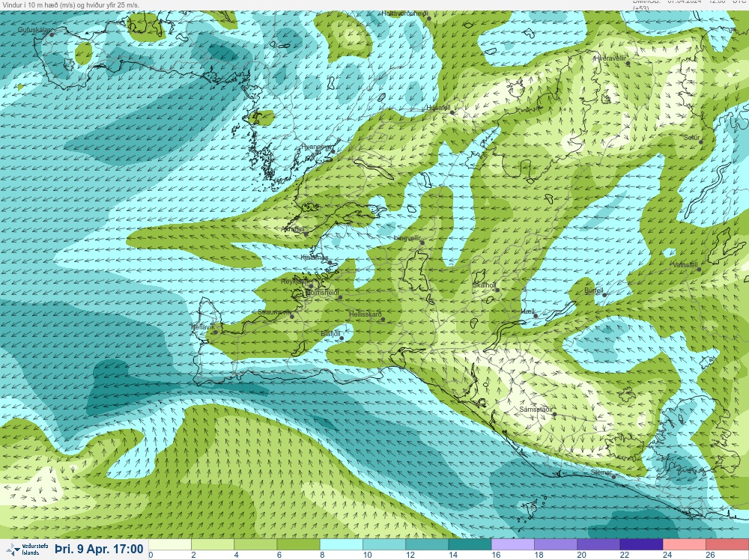Click the Kjalarnes station label
This screenshot has height=560, width=749.
coord(315,258)
